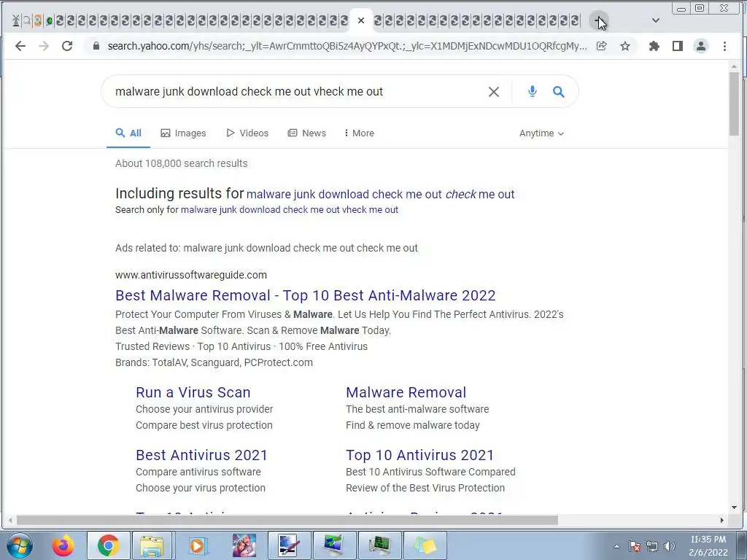The height and width of the screenshot is (560, 747).
Task: Click into the Yahoo search box
Action: (295, 91)
